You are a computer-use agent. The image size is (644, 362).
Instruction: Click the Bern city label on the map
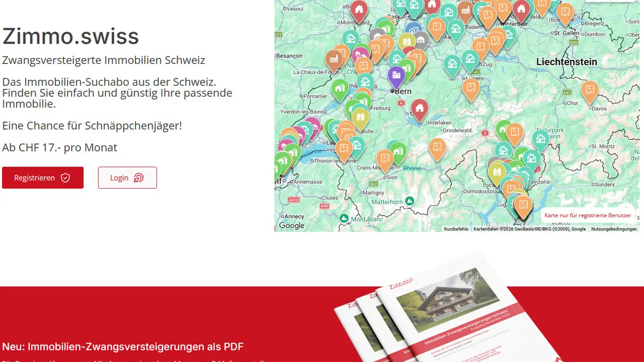click(x=402, y=91)
